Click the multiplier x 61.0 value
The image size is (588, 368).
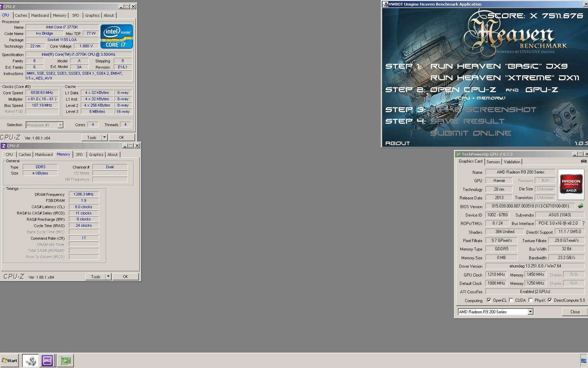(x=42, y=99)
